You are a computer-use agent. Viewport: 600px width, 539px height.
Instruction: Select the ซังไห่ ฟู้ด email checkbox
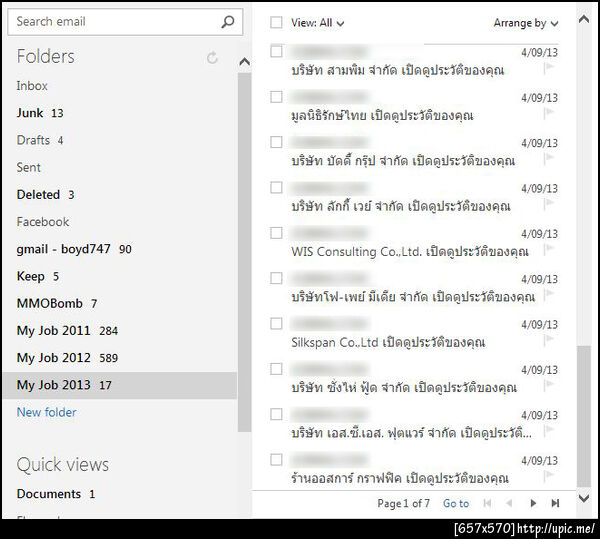click(276, 369)
